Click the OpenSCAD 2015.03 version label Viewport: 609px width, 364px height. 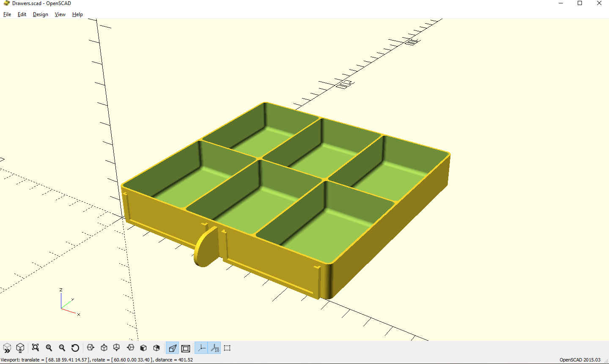click(580, 360)
